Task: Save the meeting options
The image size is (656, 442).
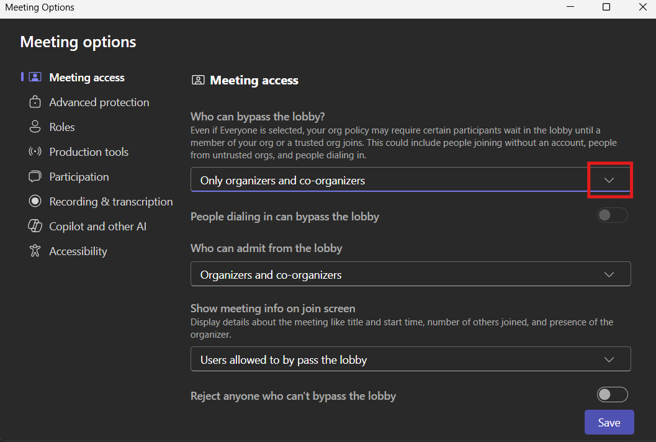Action: coord(609,422)
